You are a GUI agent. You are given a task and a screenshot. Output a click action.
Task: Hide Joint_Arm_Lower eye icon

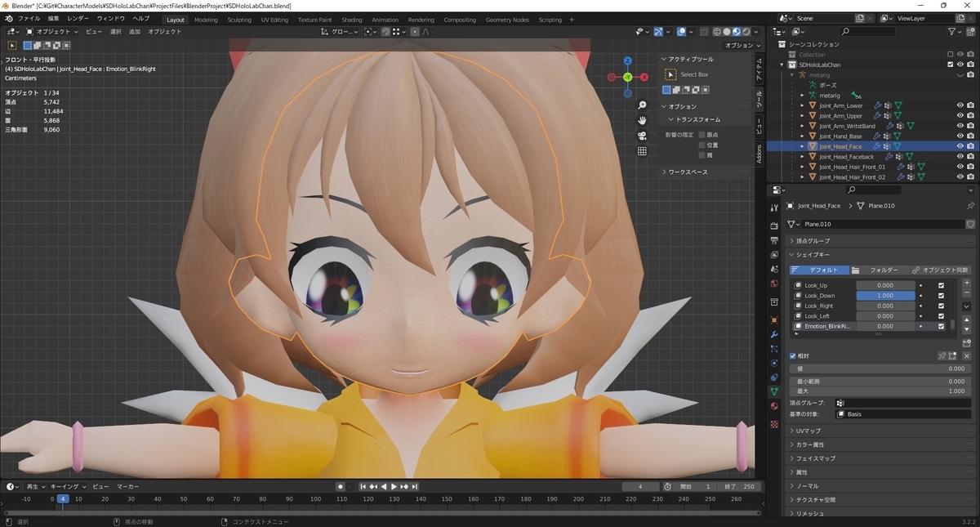point(960,105)
